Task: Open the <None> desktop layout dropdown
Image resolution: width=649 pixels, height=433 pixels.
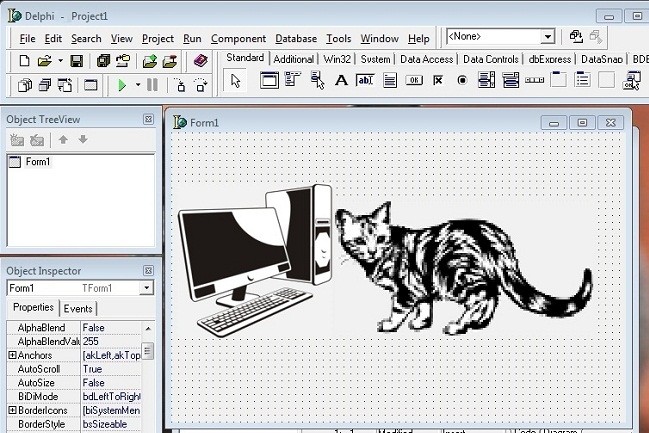Action: coord(548,37)
